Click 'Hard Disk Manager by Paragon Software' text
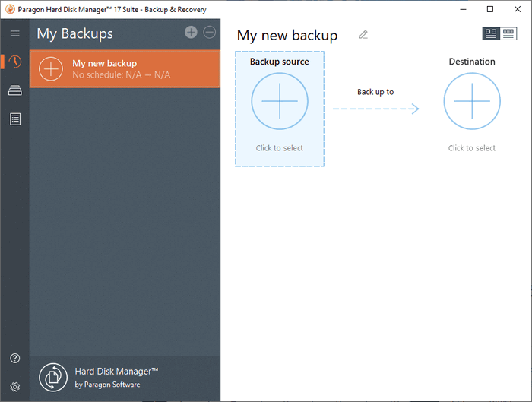The image size is (532, 402). click(x=116, y=378)
